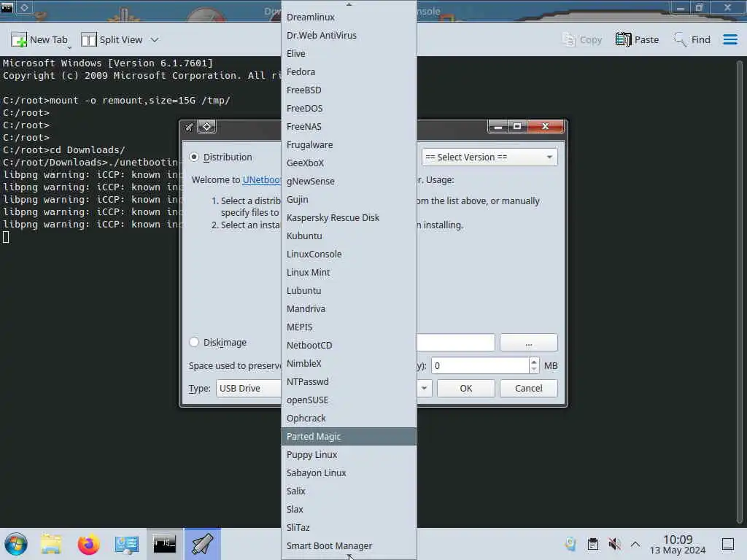Launch Firefox from the taskbar
This screenshot has height=560, width=747.
pyautogui.click(x=88, y=544)
